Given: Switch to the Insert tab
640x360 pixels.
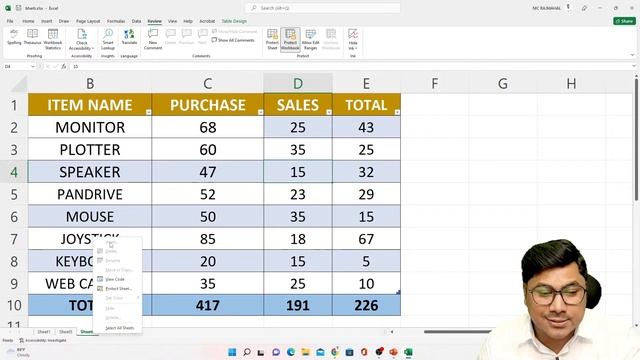Looking at the screenshot, I should [x=47, y=21].
